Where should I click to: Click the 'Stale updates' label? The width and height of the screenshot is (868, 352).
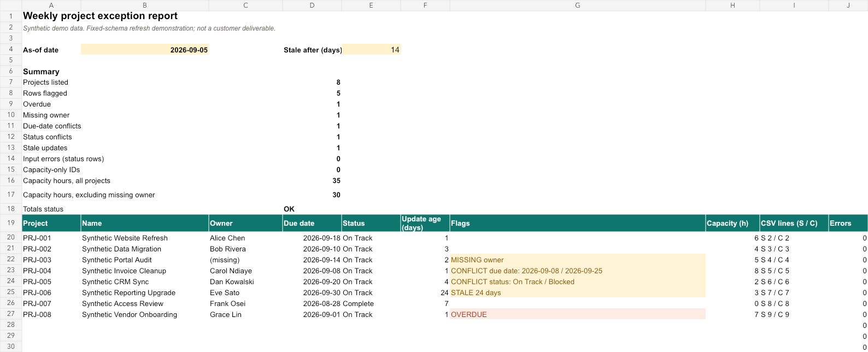click(x=45, y=148)
